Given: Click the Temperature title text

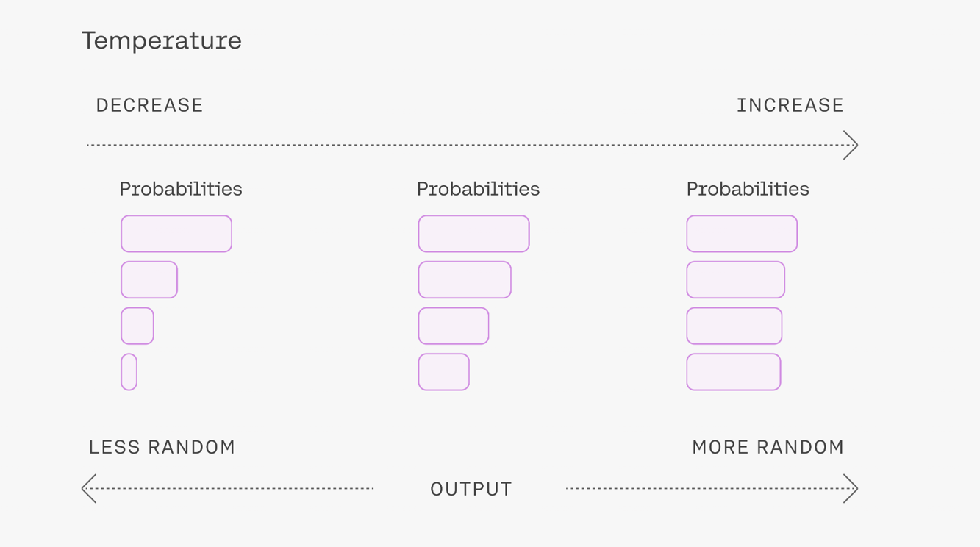Looking at the screenshot, I should pyautogui.click(x=162, y=40).
